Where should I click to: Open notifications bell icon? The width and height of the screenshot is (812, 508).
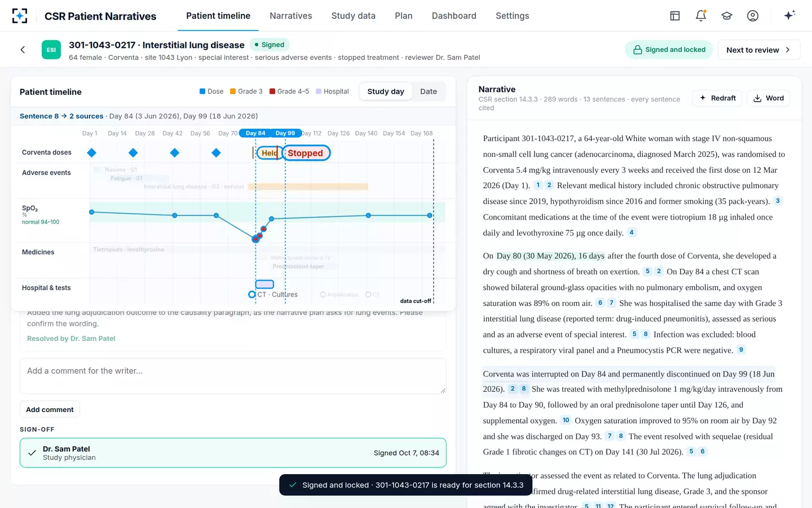701,16
